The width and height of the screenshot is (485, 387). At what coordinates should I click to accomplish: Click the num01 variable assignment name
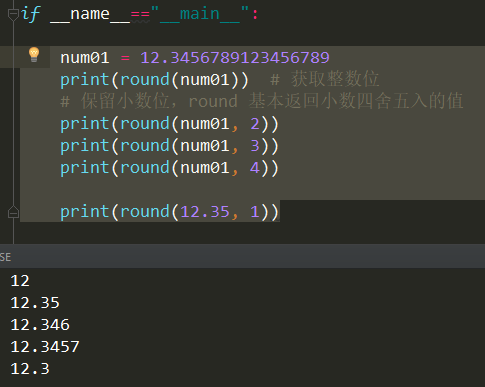click(x=85, y=58)
